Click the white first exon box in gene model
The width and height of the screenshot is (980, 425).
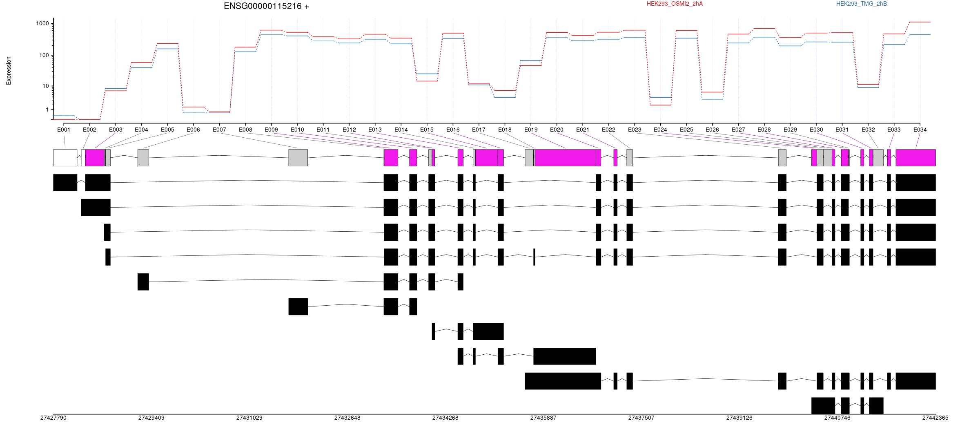(x=65, y=158)
